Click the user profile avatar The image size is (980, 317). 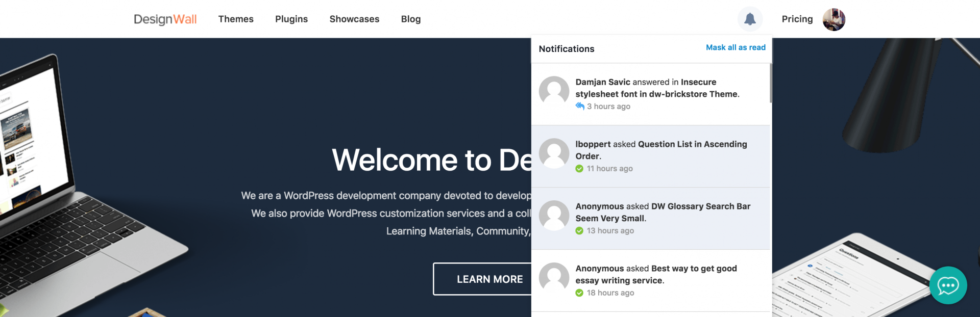click(834, 19)
